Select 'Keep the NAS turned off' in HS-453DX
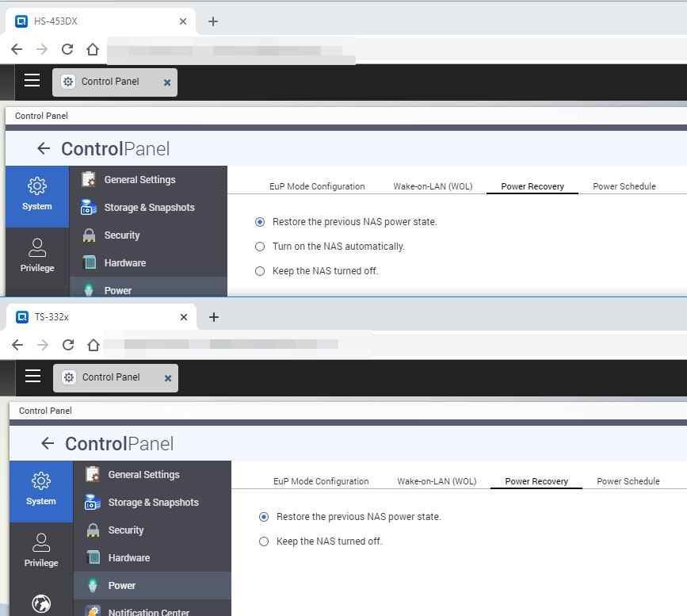 260,271
